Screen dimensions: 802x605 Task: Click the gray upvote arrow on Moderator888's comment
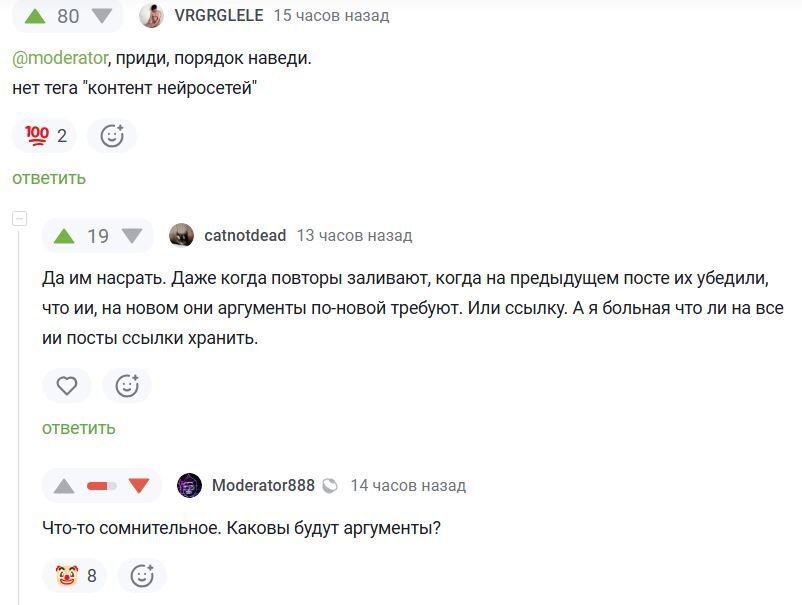65,486
